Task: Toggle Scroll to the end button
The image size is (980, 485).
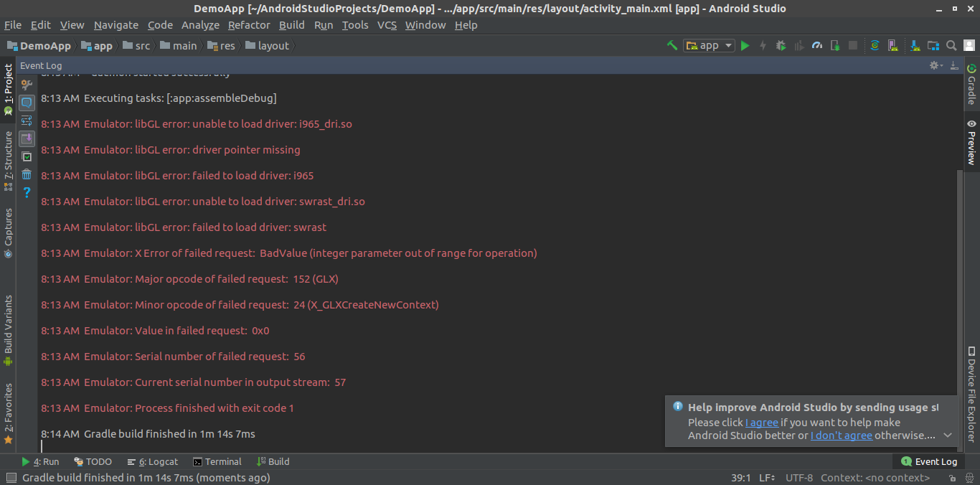Action: 27,138
